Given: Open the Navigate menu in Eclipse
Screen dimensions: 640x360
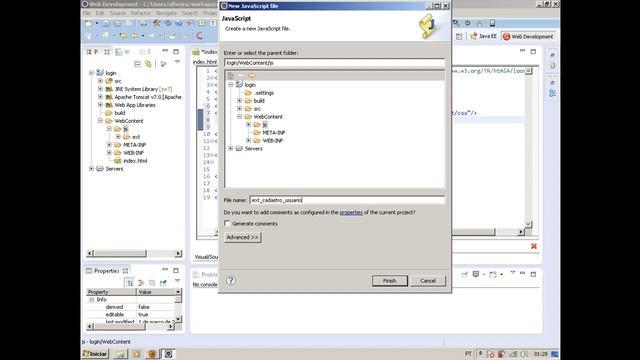Looking at the screenshot, I should pyautogui.click(x=166, y=13).
